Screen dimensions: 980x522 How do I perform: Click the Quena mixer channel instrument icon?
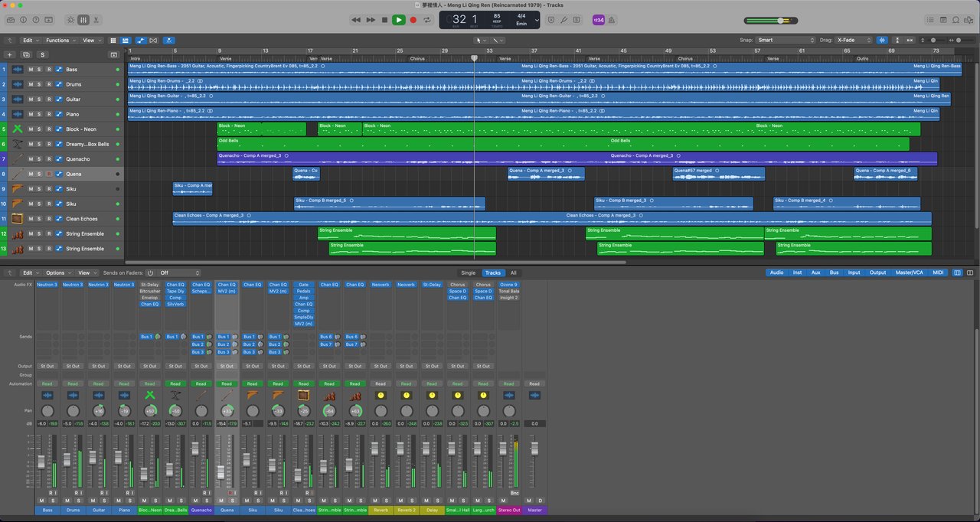(x=226, y=396)
